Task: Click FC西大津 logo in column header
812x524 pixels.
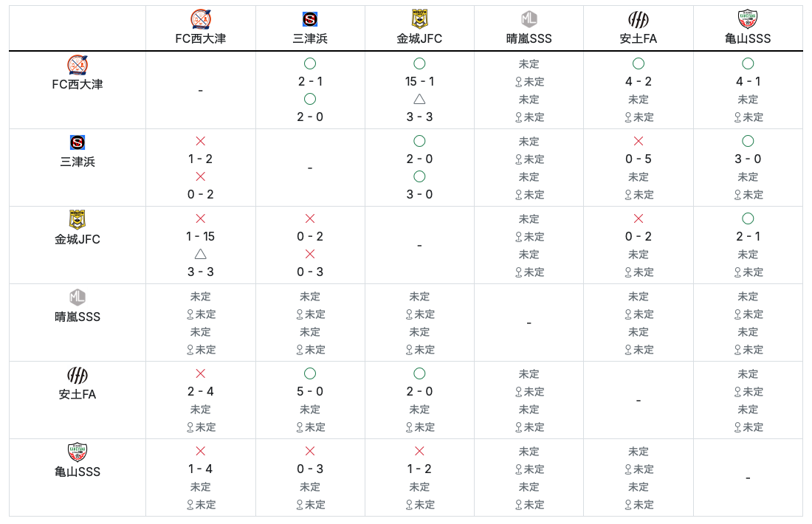Action: 200,20
